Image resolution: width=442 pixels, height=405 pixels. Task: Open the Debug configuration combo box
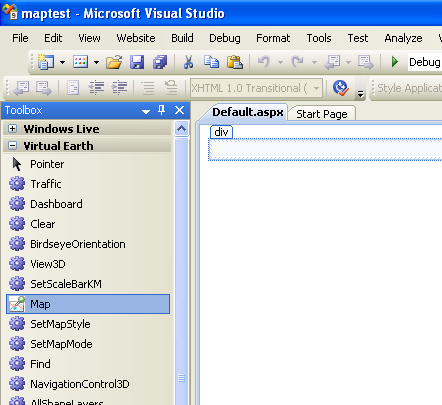(425, 62)
